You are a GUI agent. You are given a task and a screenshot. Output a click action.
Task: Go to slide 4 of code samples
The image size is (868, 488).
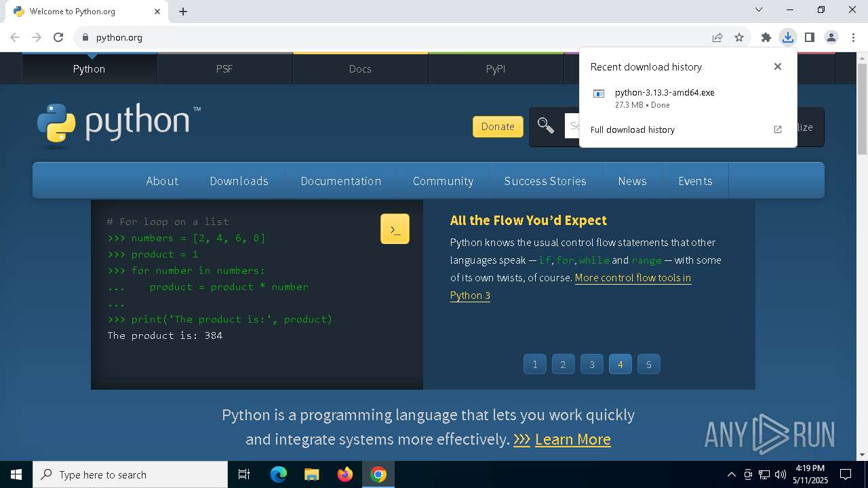(x=620, y=364)
